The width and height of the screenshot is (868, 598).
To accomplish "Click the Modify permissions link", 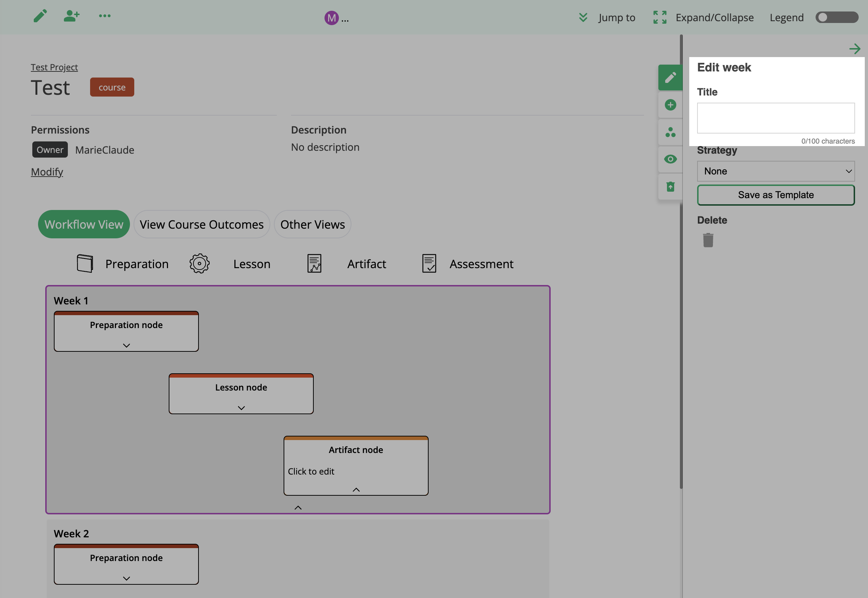I will point(47,172).
